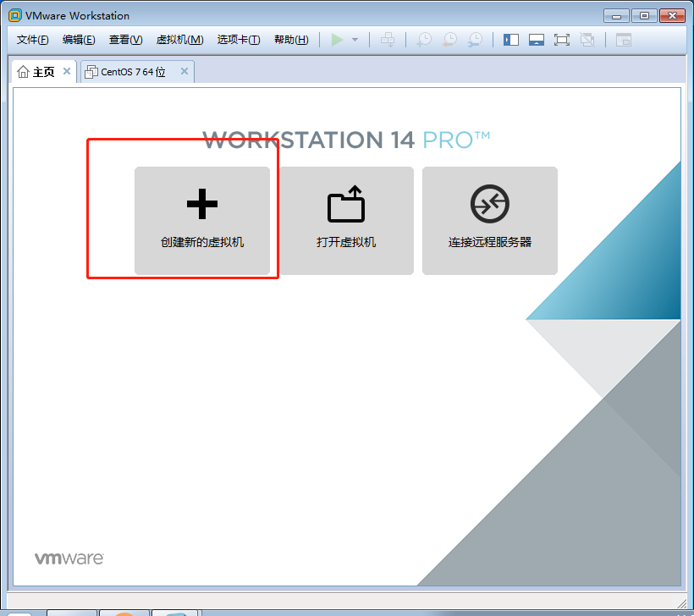Click the Unity mode toolbar icon
Screen dimensions: 694x616
click(587, 40)
